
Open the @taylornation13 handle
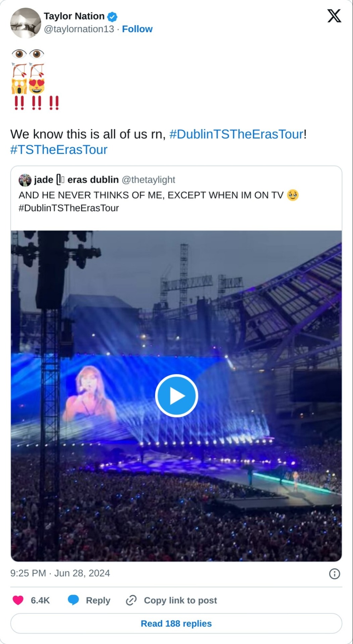coord(79,29)
